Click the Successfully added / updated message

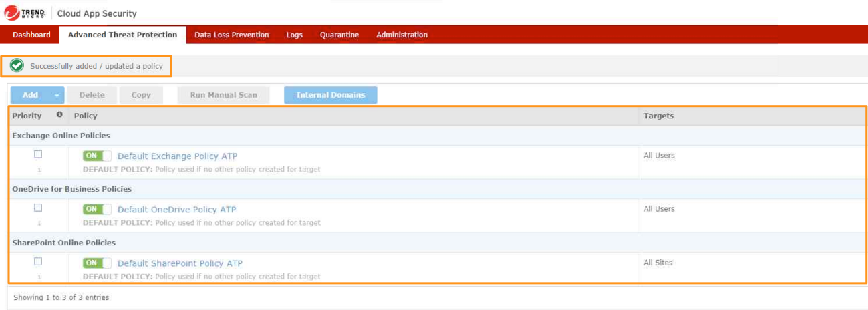[x=96, y=67]
